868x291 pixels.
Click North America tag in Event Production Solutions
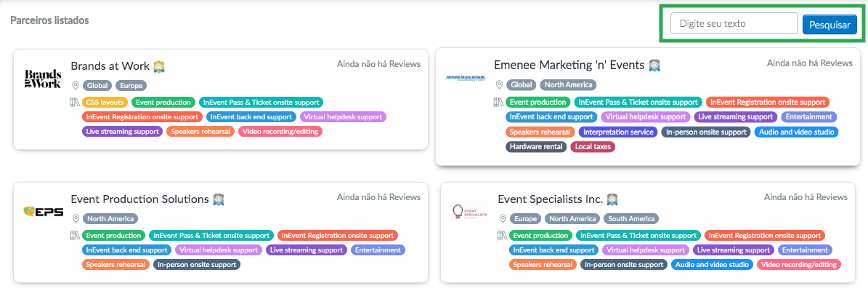click(110, 219)
